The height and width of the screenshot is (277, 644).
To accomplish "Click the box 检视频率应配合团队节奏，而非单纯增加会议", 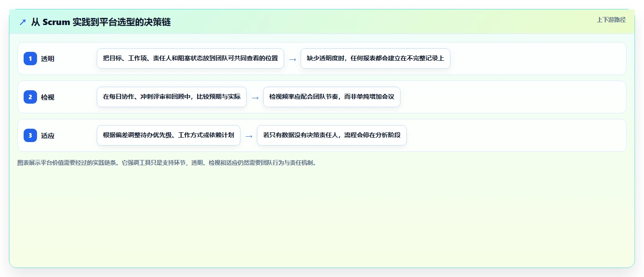I will pyautogui.click(x=332, y=97).
